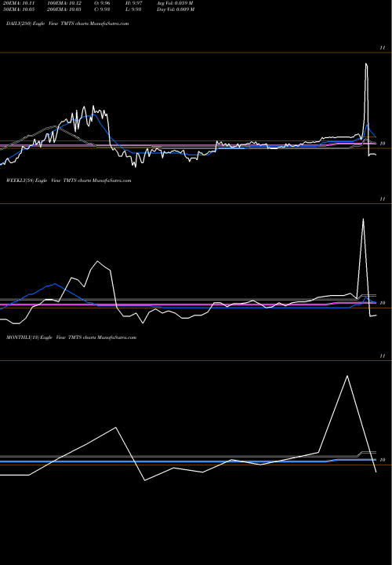Screen dimensions: 392x565
Task: Click the WEEKLY Eagle View chart title
Action: [69, 180]
